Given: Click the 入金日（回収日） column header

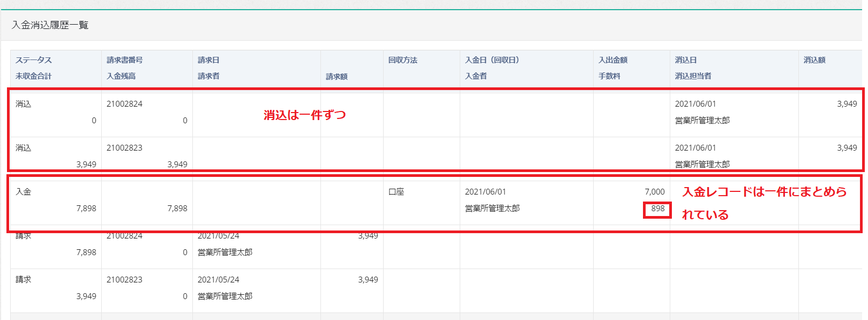Looking at the screenshot, I should (x=492, y=60).
